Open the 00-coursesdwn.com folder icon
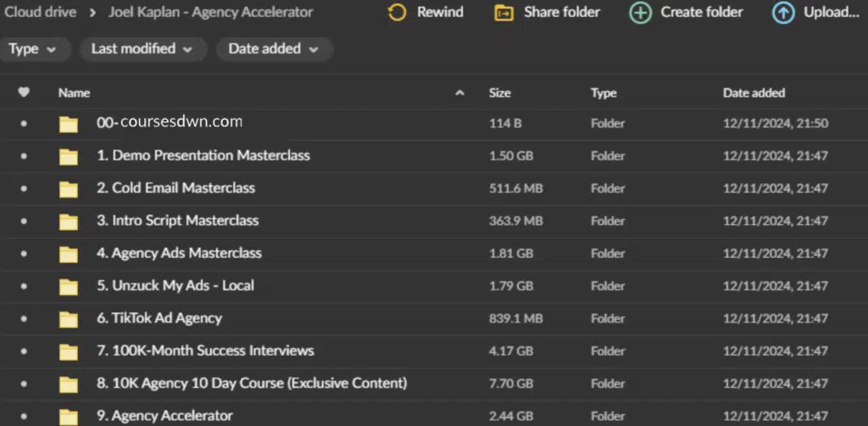 69,124
